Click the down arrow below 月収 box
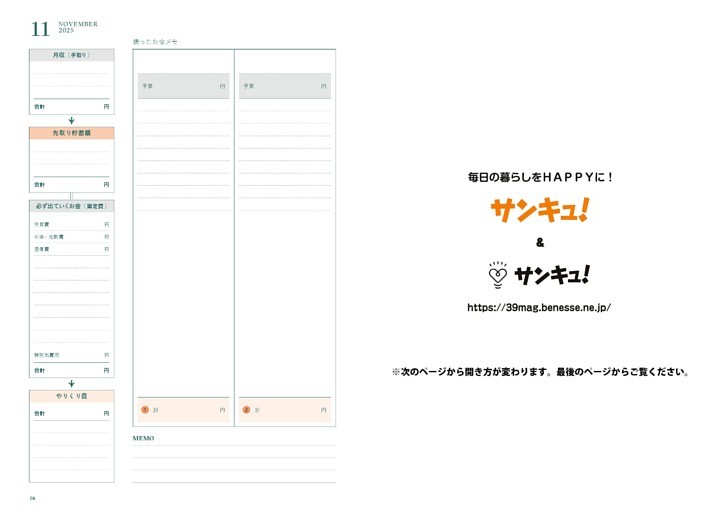 [x=72, y=121]
